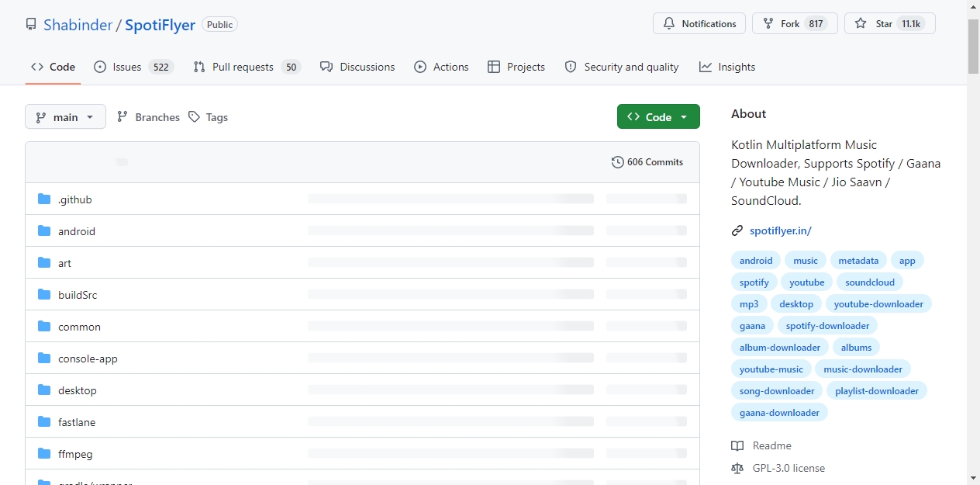Screen dimensions: 980x485
Task: Open the console-app directory name
Action: (88, 359)
